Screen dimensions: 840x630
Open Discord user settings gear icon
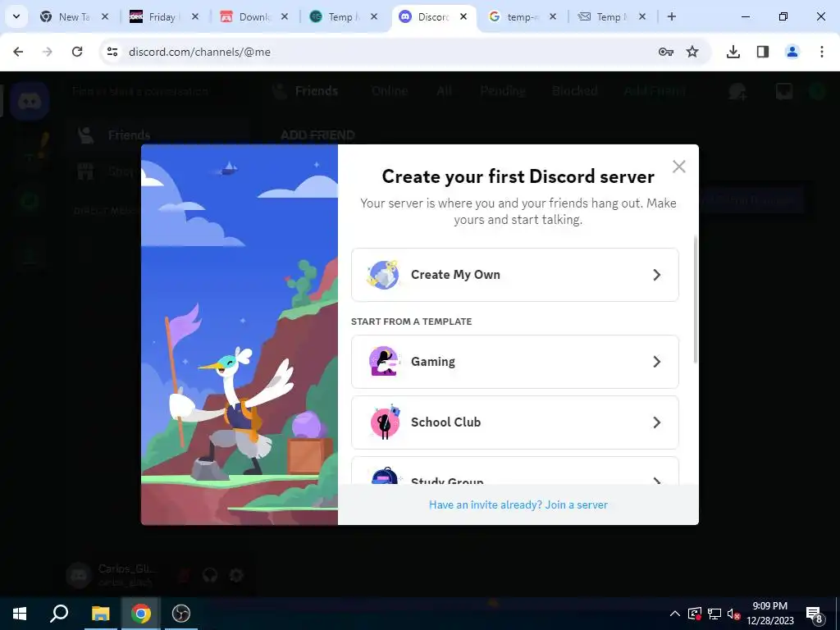236,575
